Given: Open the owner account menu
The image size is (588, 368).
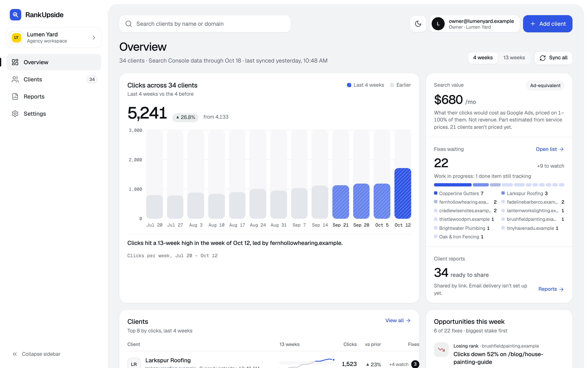Looking at the screenshot, I should coord(474,24).
